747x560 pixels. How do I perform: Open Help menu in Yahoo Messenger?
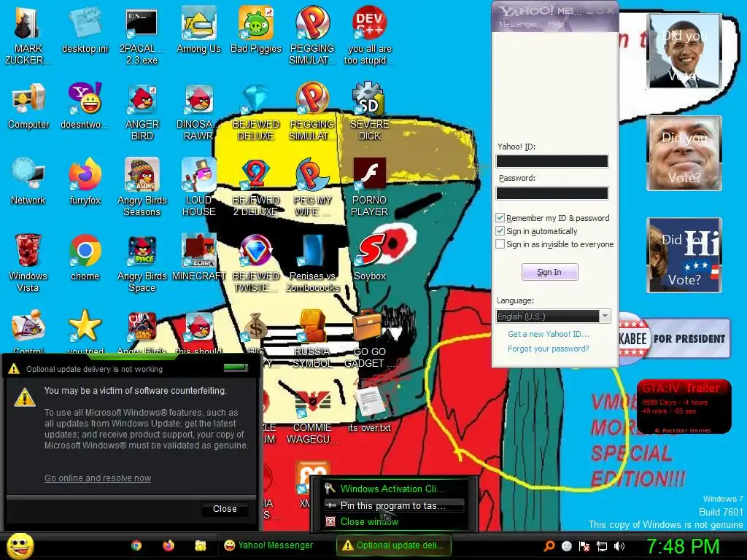tap(555, 24)
